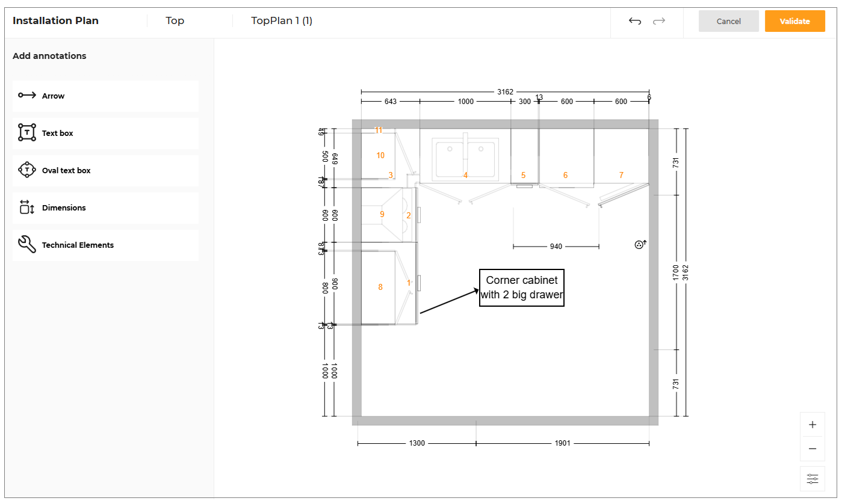The width and height of the screenshot is (845, 504).
Task: Click the 1300 bottom dimension value
Action: [x=417, y=443]
